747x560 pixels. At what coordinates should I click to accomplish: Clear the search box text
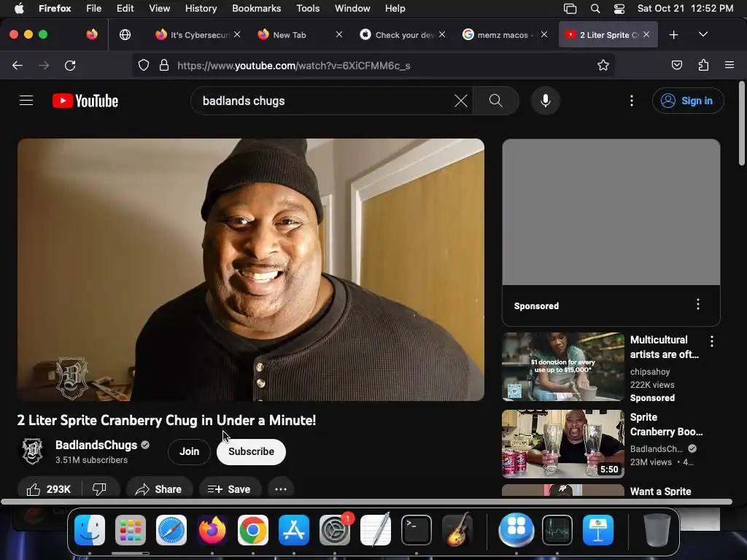[461, 101]
